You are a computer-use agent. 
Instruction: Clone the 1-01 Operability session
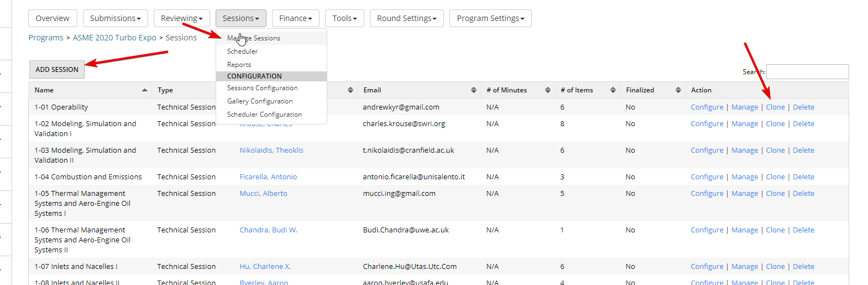(775, 107)
